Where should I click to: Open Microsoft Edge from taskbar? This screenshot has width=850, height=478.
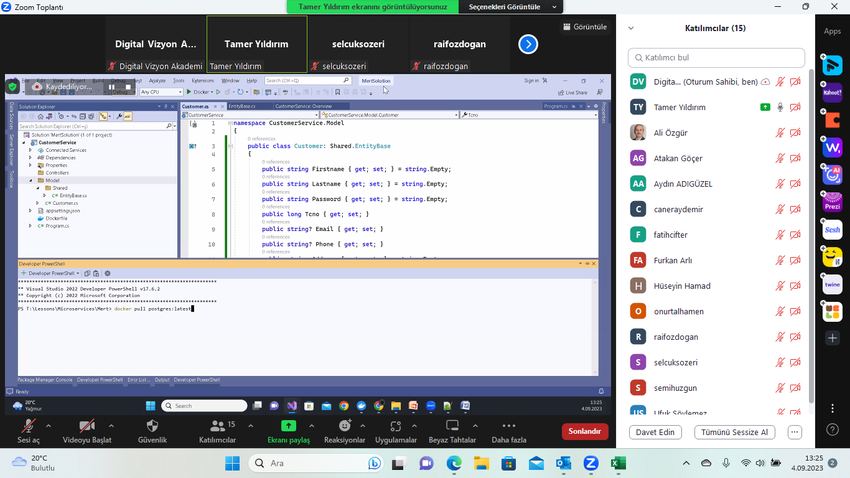coord(454,463)
